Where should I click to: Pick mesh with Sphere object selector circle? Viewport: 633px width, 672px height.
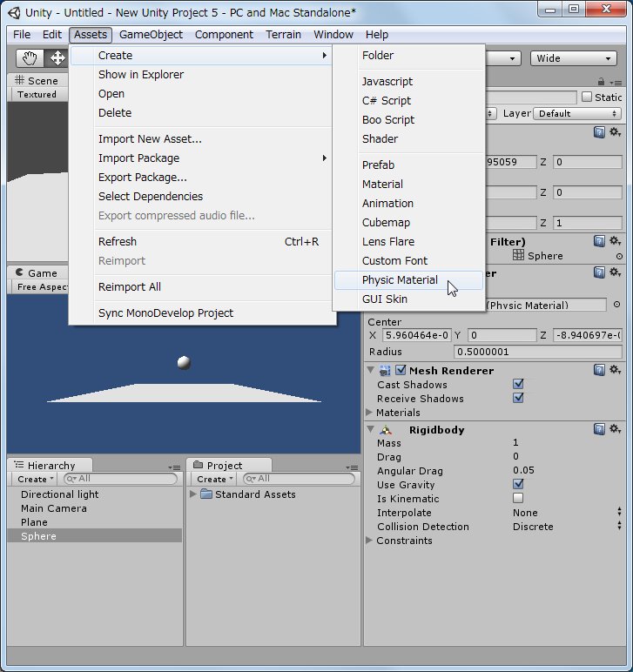(x=619, y=256)
